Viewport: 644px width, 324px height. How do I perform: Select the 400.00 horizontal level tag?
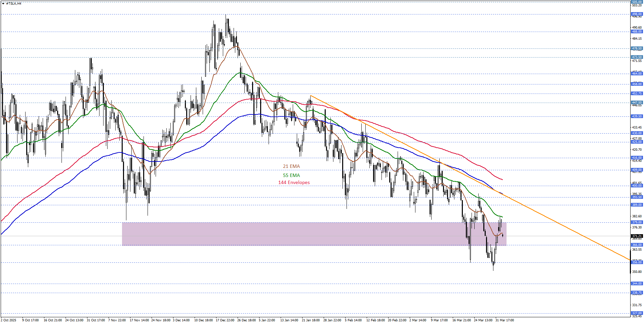click(x=637, y=186)
